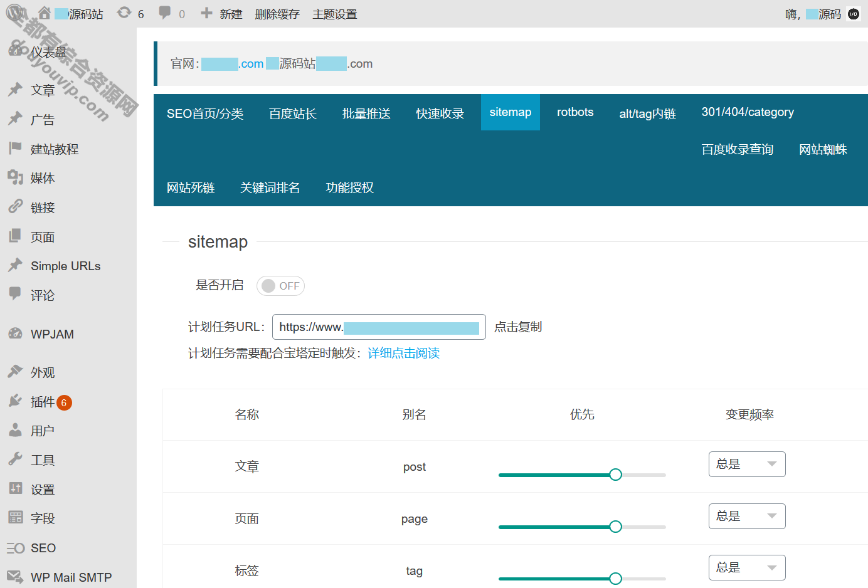Screen dimensions: 868x588
Task: Click the user avatar icon at top right
Action: point(854,14)
